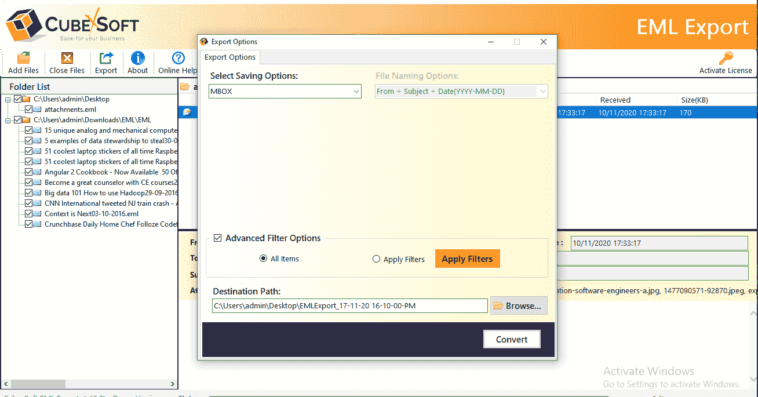The image size is (758, 397).
Task: Switch to the Export Options tab
Action: tap(230, 57)
